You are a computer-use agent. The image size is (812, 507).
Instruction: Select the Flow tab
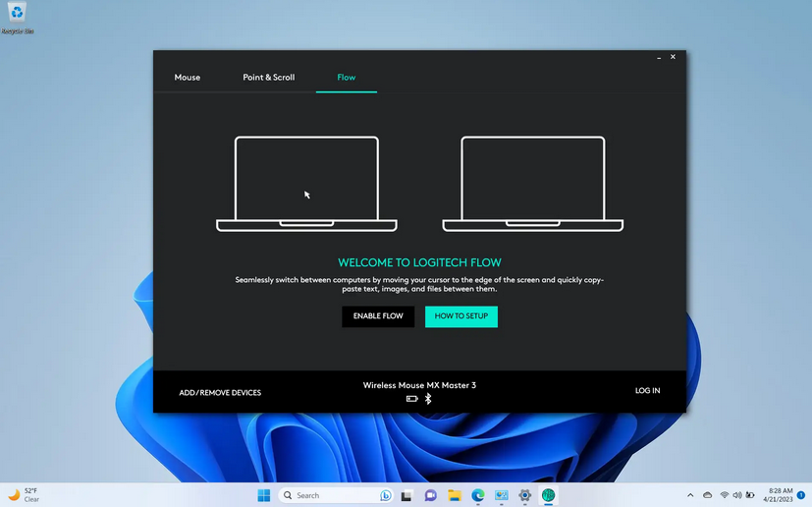346,78
